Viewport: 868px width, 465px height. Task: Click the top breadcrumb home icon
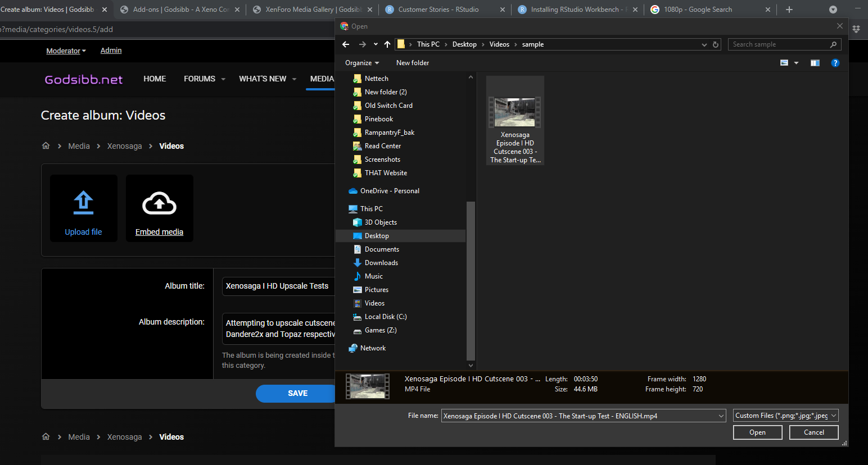(46, 146)
